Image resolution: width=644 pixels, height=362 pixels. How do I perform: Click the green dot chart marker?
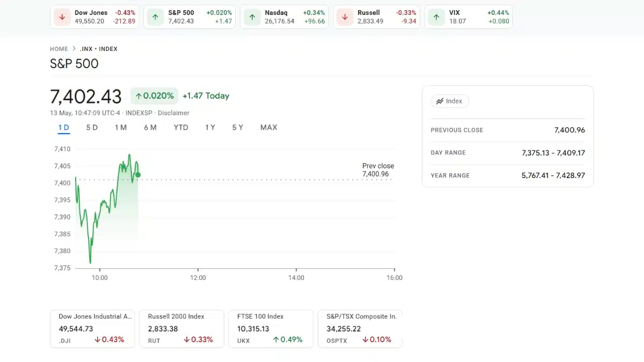click(x=138, y=175)
